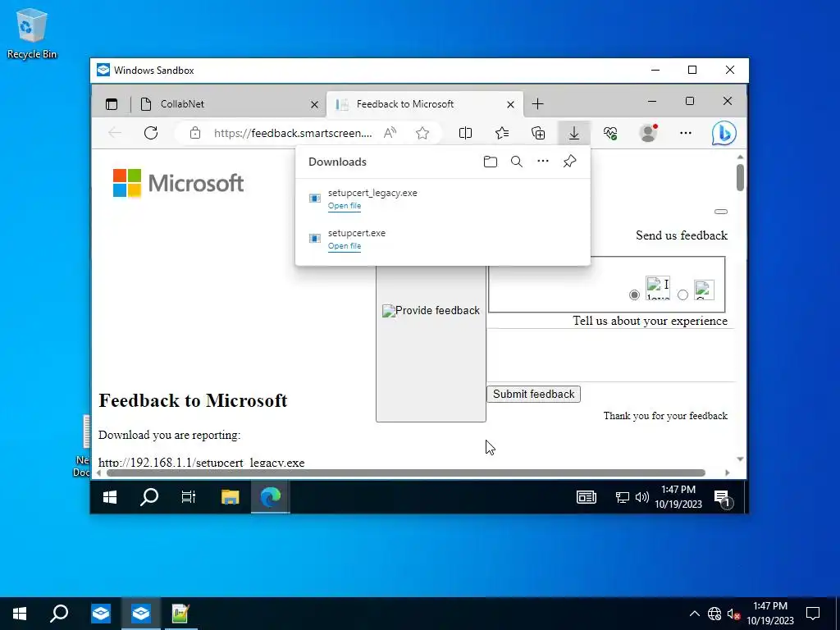Open Browser essentials heart icon
This screenshot has width=840, height=630.
610,133
